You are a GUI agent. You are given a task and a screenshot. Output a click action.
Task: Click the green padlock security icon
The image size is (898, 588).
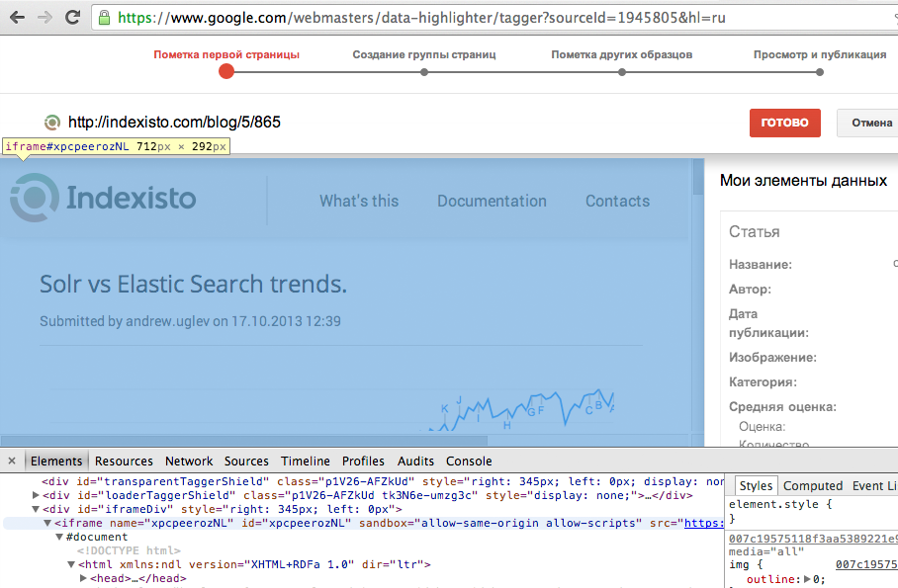104,18
